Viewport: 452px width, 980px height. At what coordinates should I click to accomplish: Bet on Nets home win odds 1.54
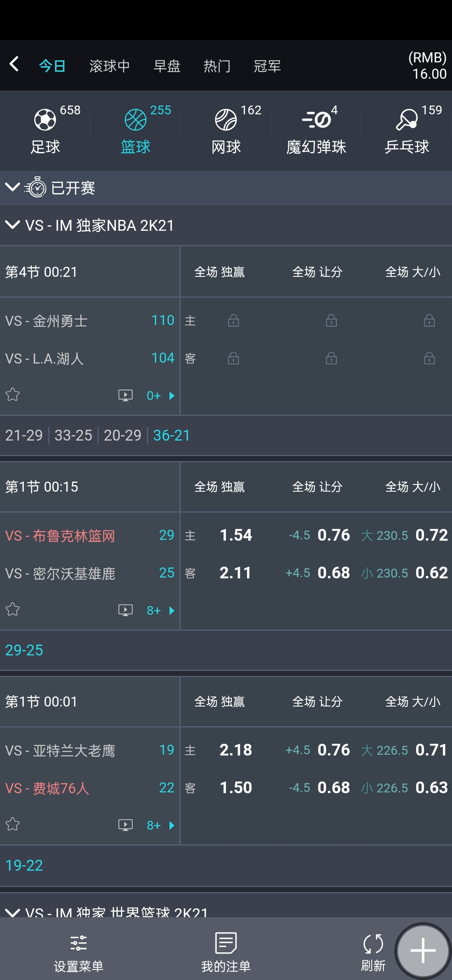(x=236, y=535)
